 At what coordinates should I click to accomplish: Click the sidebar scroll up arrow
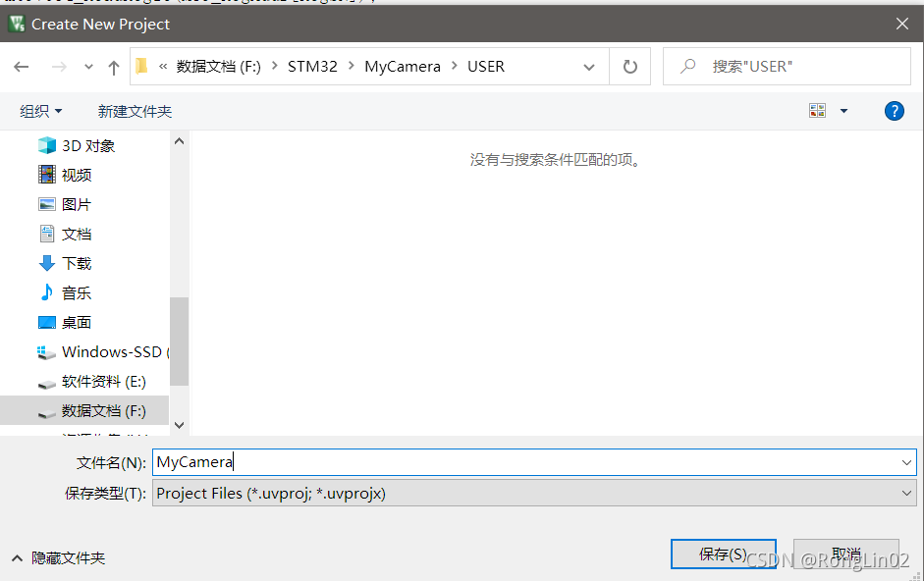pos(179,140)
